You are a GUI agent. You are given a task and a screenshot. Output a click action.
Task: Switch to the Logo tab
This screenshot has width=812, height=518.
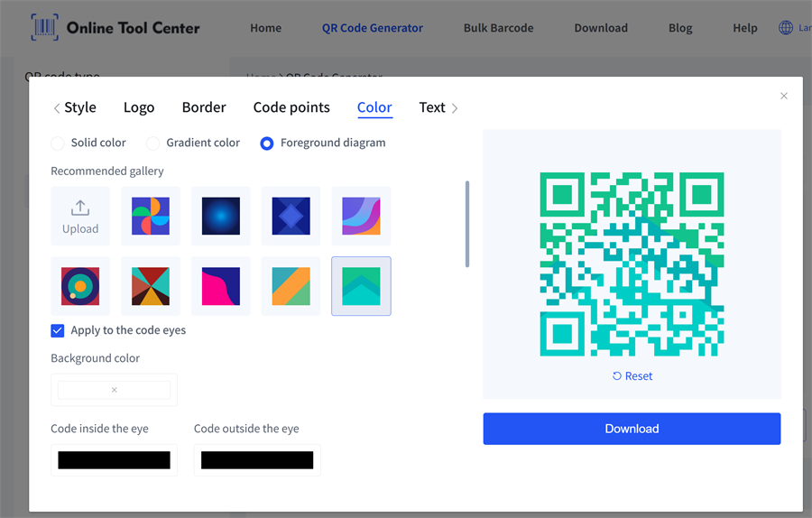139,107
